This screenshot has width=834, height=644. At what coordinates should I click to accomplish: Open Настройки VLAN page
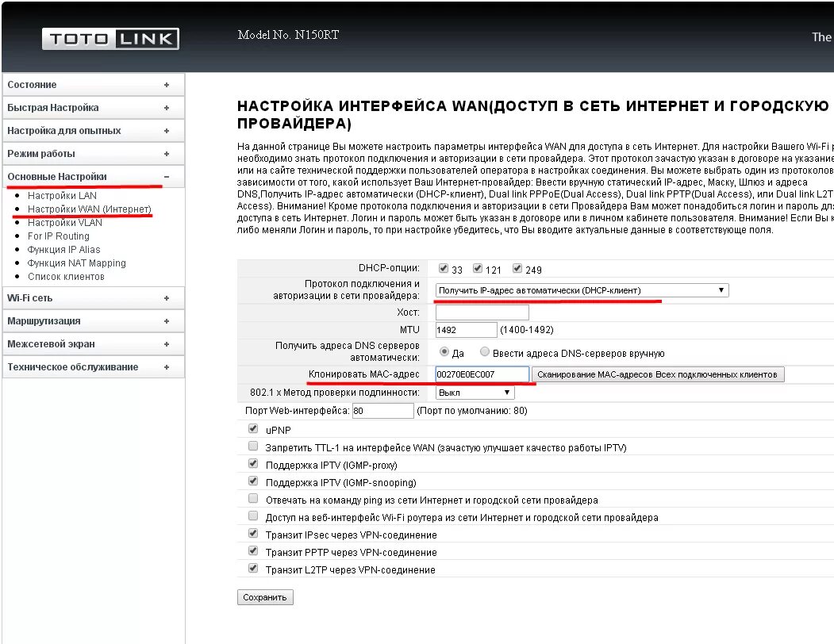[65, 222]
